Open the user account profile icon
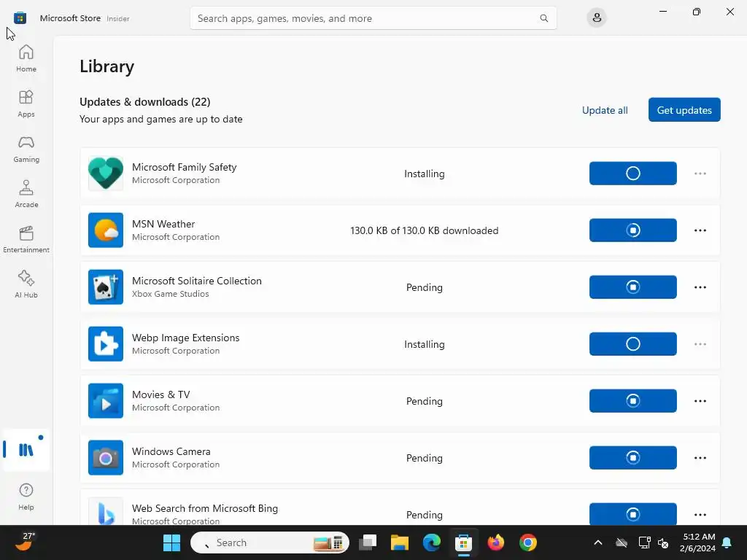747x560 pixels. coord(597,18)
